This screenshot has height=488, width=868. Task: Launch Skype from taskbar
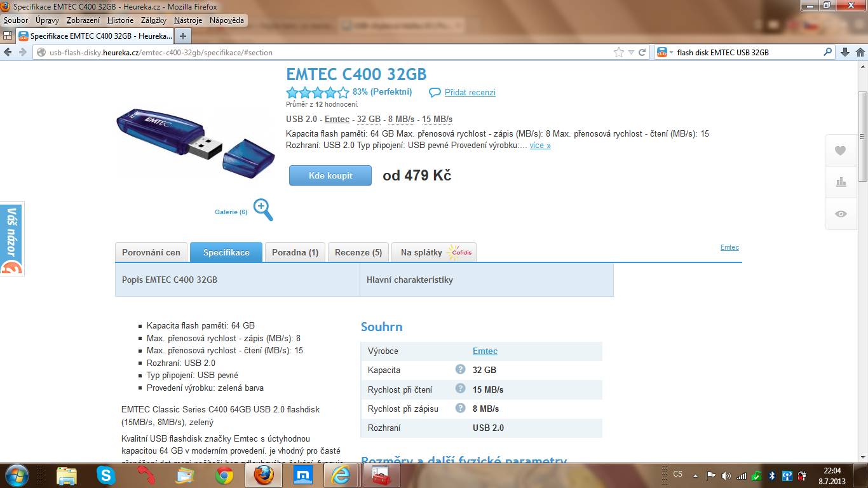(x=106, y=475)
